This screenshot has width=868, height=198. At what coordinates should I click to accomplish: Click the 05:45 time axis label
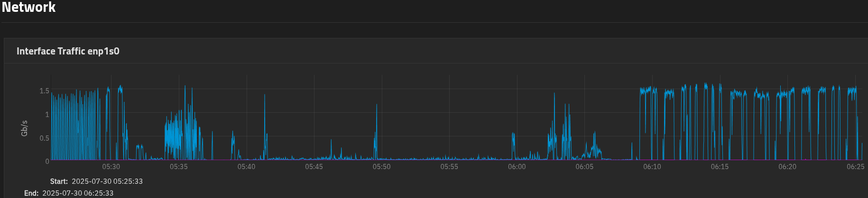click(x=314, y=167)
